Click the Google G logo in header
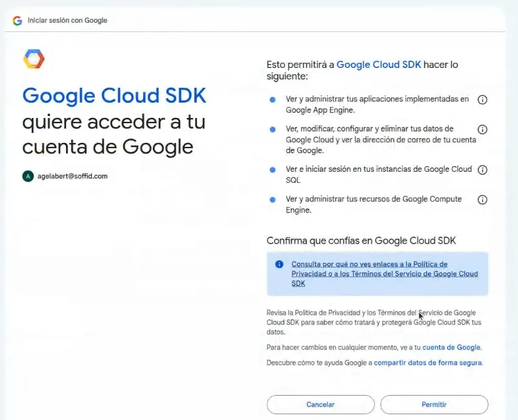 coord(17,21)
